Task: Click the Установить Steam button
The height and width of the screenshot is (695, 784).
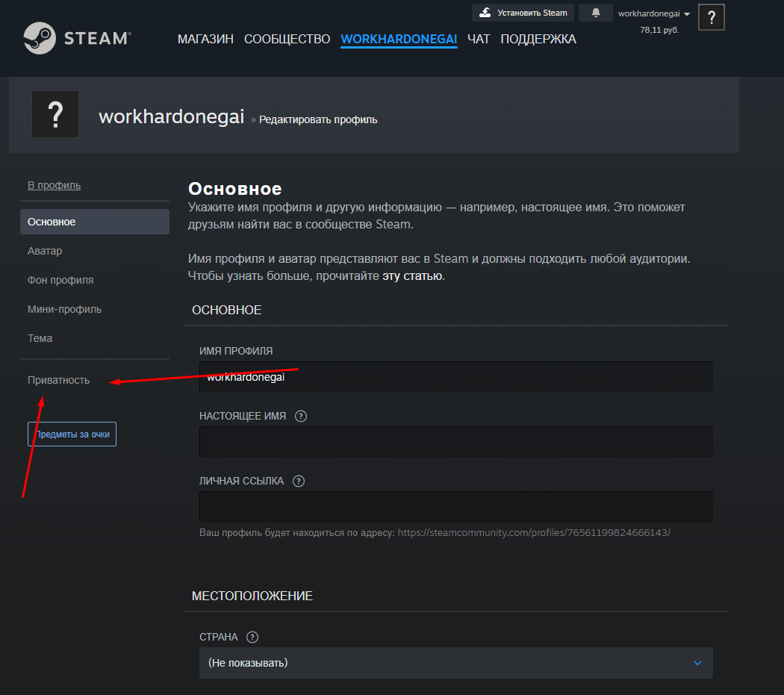Action: point(523,13)
